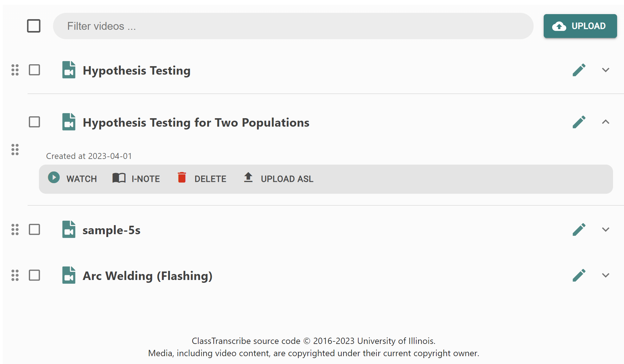Screen dimensions: 624x364
Task: Click the open-book I-Note icon
Action: [119, 178]
